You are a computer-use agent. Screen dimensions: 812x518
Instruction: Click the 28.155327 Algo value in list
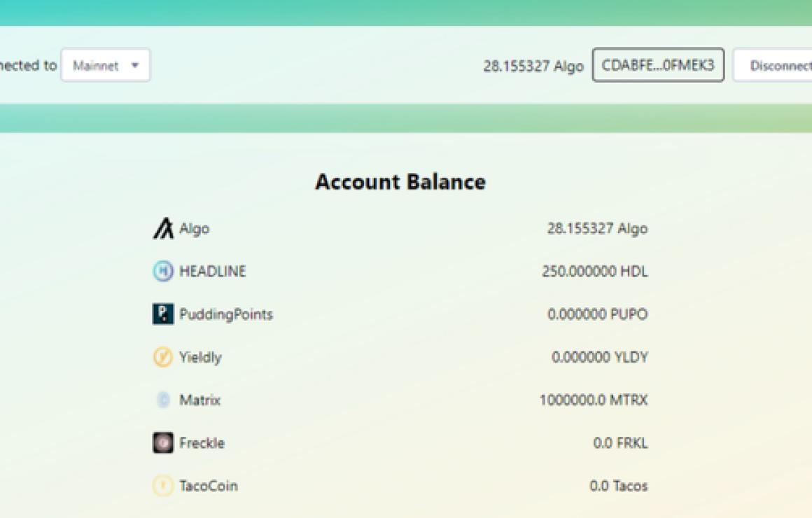point(598,228)
